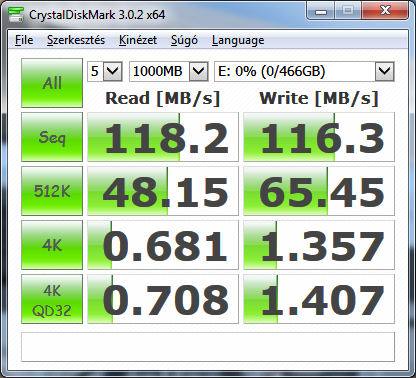Select the Seq read result 118.2
This screenshot has height=378, width=416.
coord(163,137)
